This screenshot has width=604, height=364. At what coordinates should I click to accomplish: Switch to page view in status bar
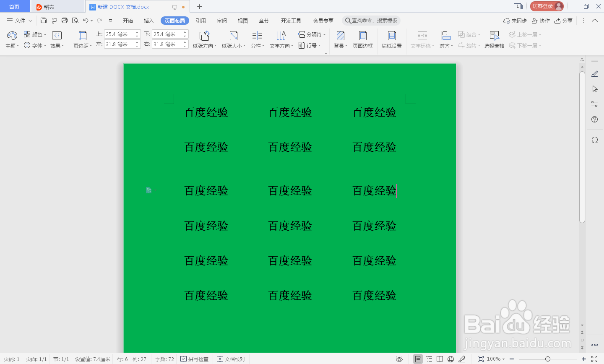[x=418, y=359]
